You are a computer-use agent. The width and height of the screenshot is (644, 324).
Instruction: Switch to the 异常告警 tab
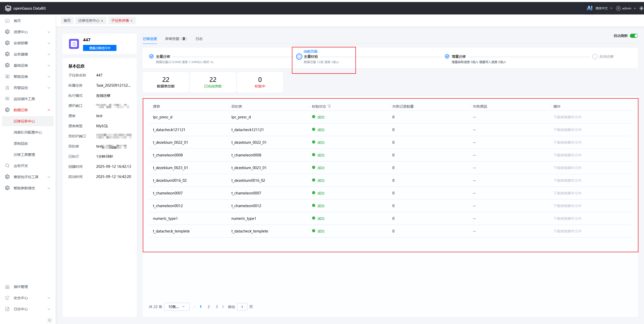click(172, 39)
